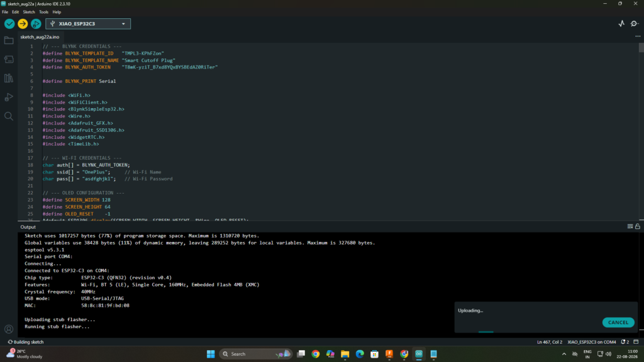644x362 pixels.
Task: Open the Serial Monitor
Action: [634, 24]
